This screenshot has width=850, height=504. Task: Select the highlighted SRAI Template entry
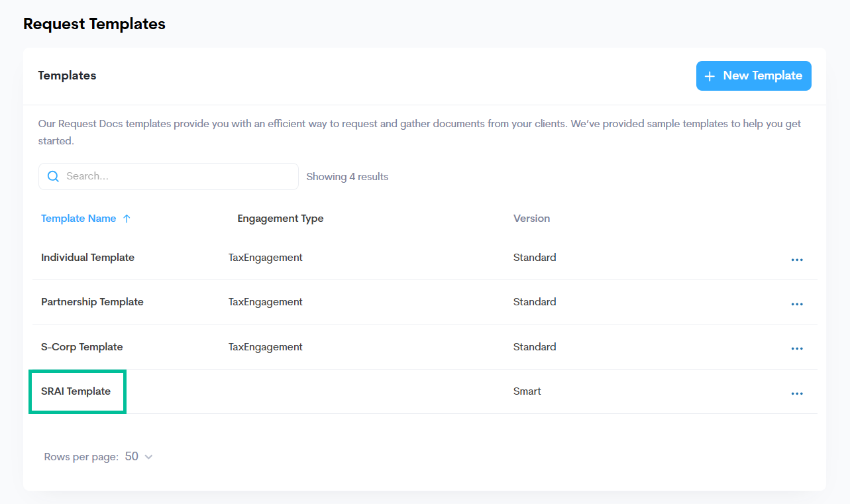point(76,391)
